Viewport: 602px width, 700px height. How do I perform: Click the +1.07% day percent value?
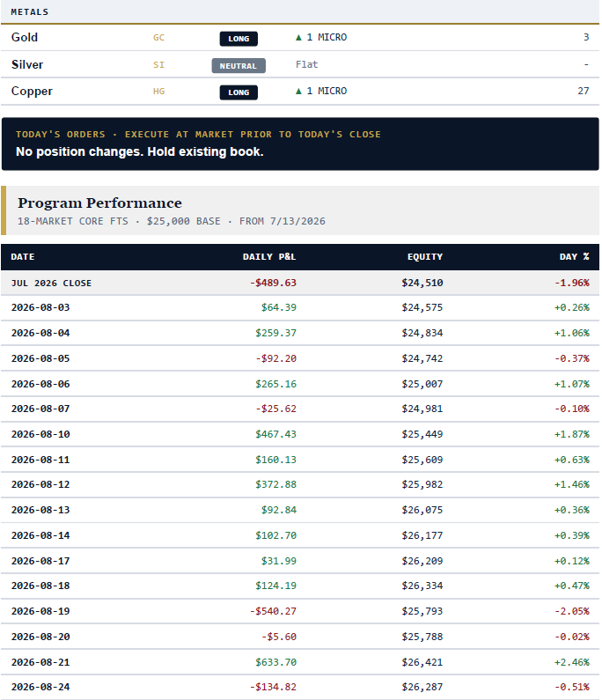(572, 384)
